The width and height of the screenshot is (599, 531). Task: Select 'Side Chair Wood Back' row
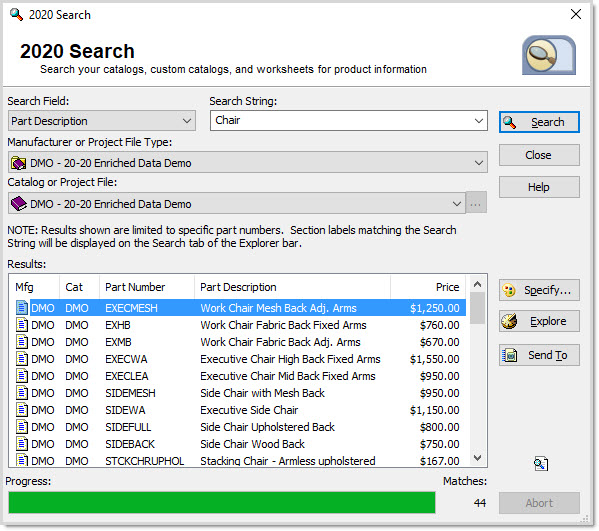(241, 444)
